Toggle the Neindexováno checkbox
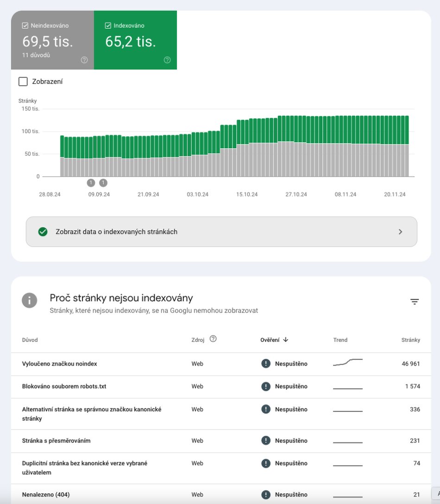The height and width of the screenshot is (504, 440). pos(25,26)
